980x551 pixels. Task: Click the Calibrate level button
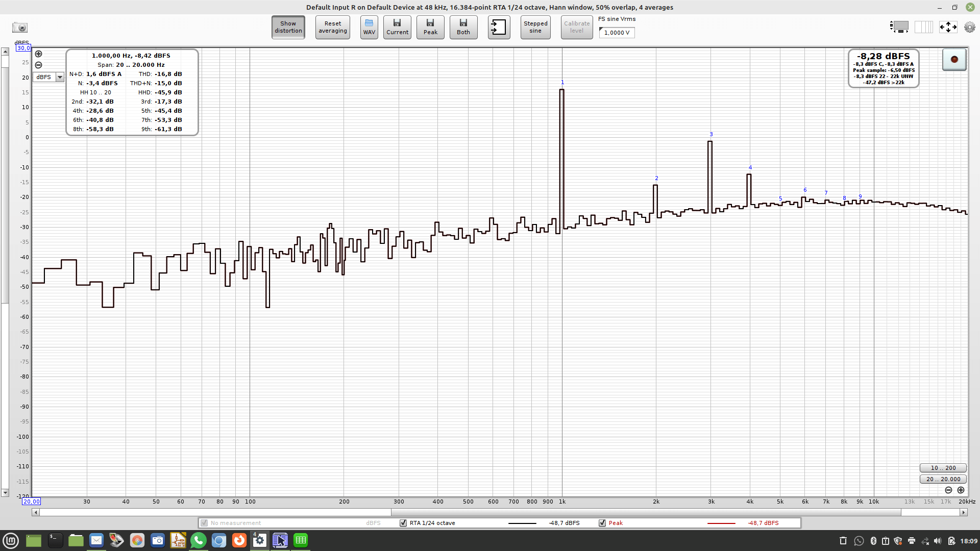(577, 27)
